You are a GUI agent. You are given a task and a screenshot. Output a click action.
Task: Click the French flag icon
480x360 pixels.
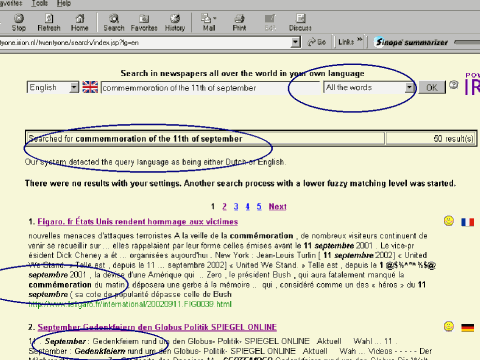coord(467,222)
